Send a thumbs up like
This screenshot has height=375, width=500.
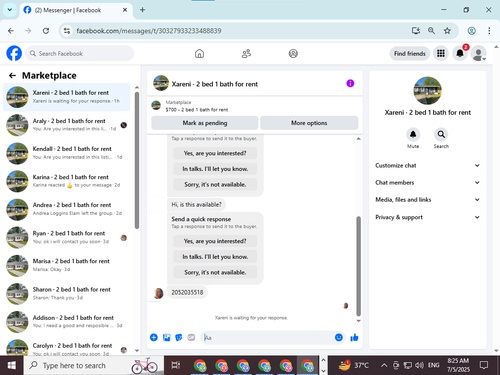(x=354, y=338)
